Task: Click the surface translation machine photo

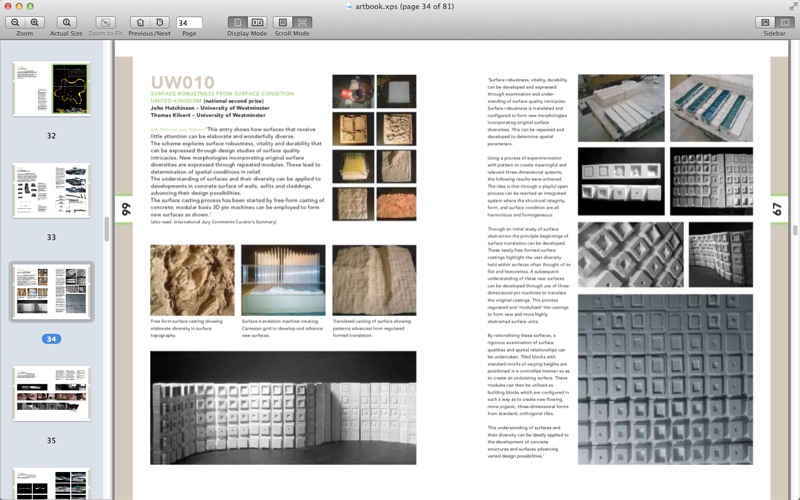Action: pyautogui.click(x=283, y=280)
